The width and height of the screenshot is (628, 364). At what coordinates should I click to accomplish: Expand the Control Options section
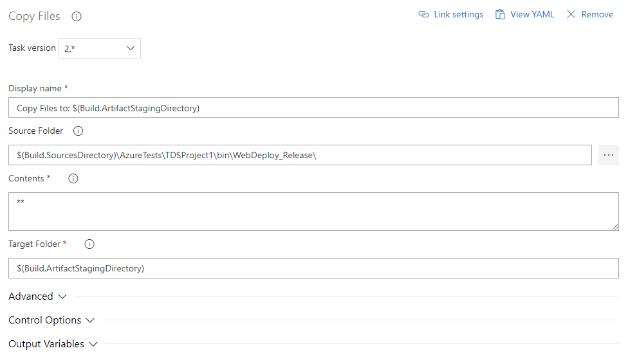[x=51, y=320]
